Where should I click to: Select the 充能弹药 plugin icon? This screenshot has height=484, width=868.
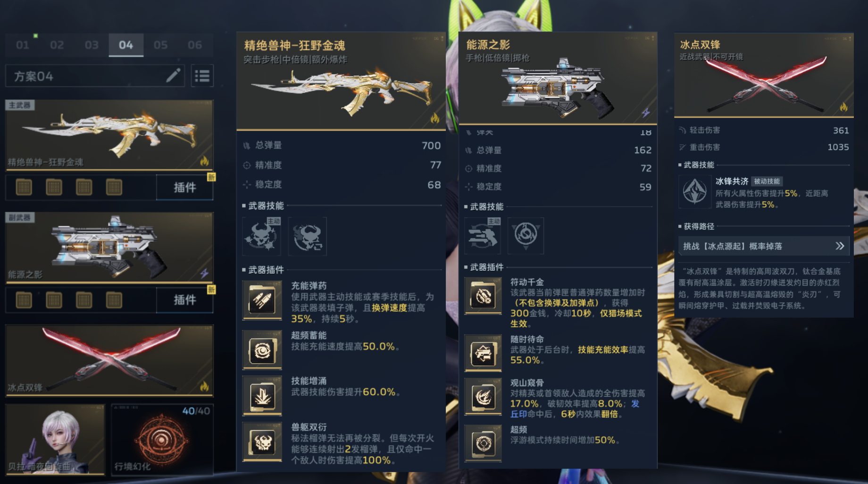coord(262,300)
